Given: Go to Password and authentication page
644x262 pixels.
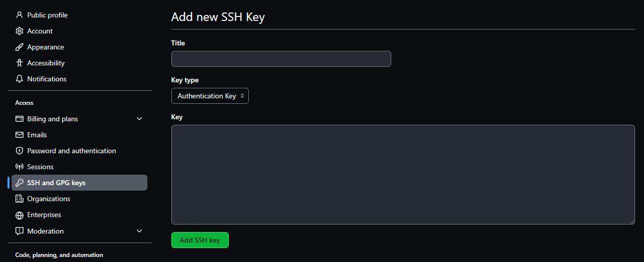Looking at the screenshot, I should [x=71, y=151].
